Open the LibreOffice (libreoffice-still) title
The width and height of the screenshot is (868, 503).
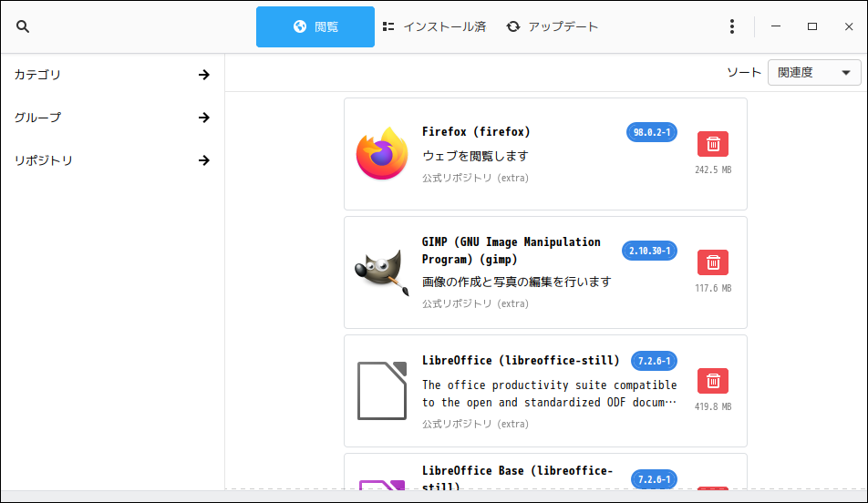click(521, 360)
